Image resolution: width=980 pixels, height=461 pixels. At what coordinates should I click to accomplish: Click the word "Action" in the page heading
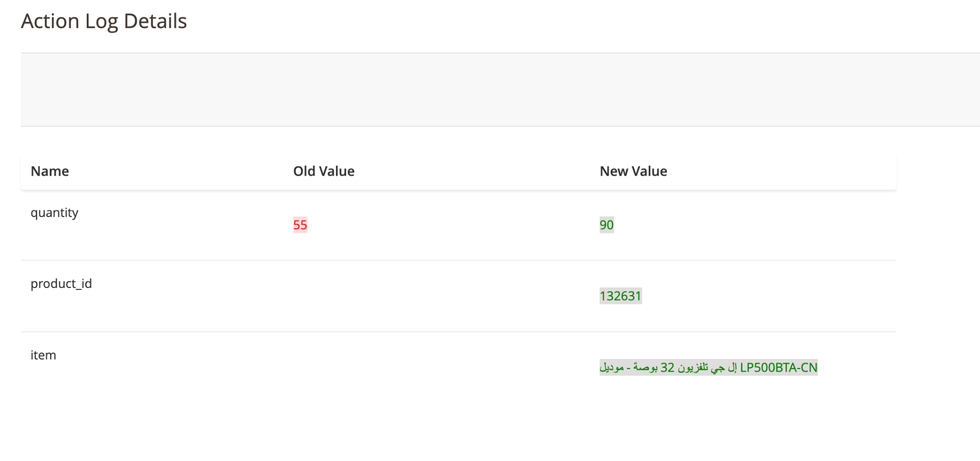(x=50, y=21)
